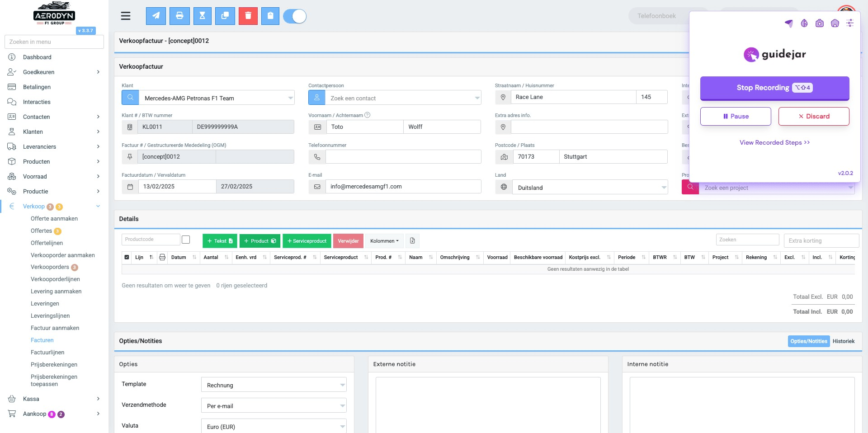Click the print toolbar icon
The image size is (868, 433).
click(x=179, y=16)
